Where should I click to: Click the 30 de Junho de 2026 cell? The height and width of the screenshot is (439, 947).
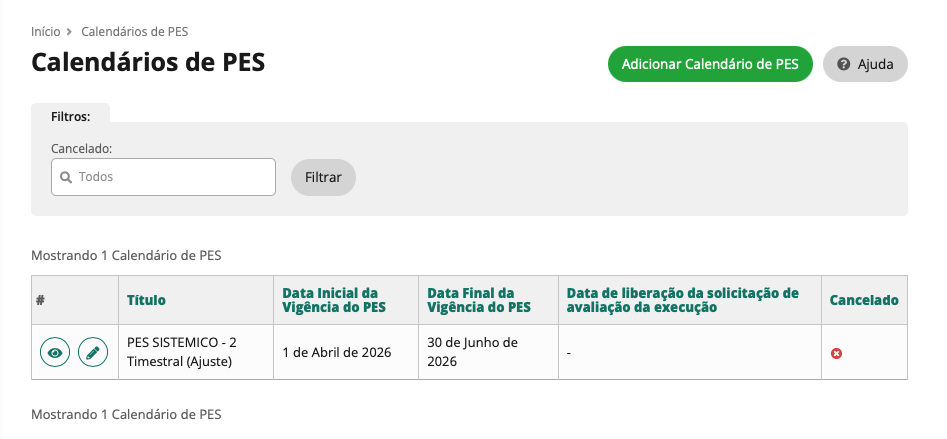pyautogui.click(x=472, y=352)
